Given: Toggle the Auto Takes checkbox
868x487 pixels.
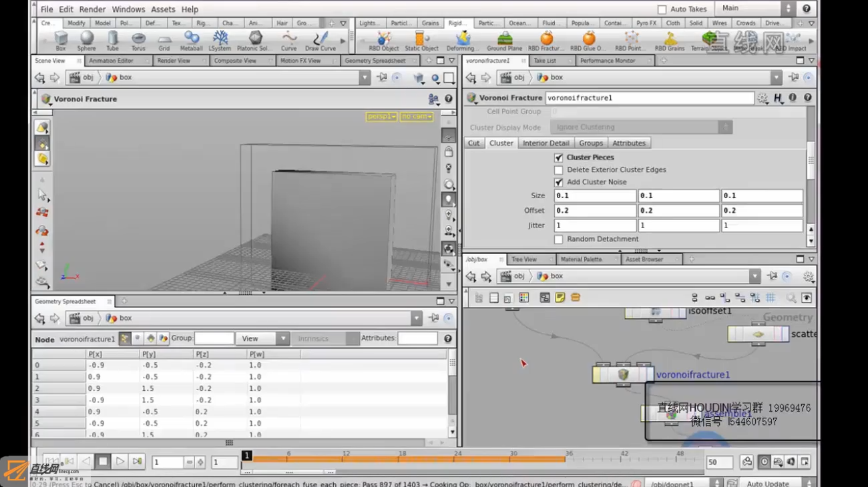Looking at the screenshot, I should (662, 9).
